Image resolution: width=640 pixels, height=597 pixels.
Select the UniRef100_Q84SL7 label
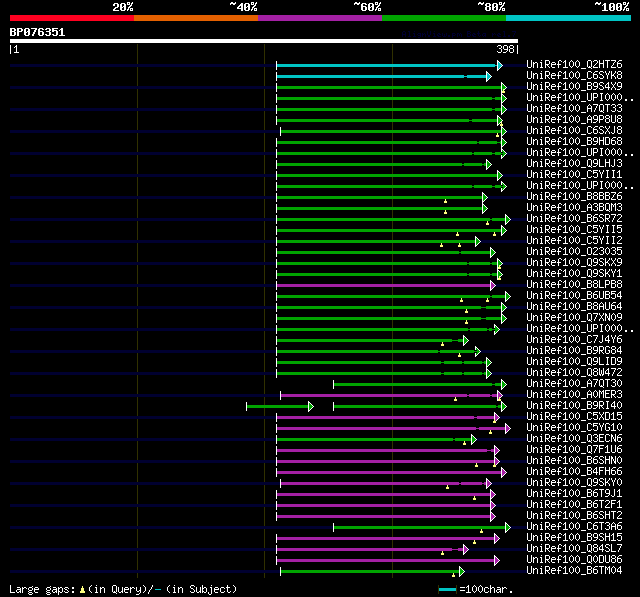(574, 549)
